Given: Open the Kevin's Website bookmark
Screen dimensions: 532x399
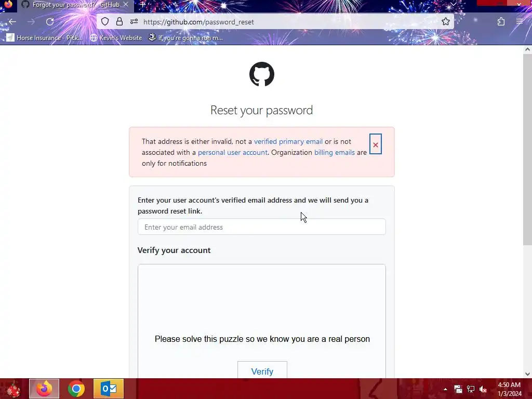Looking at the screenshot, I should click(116, 37).
